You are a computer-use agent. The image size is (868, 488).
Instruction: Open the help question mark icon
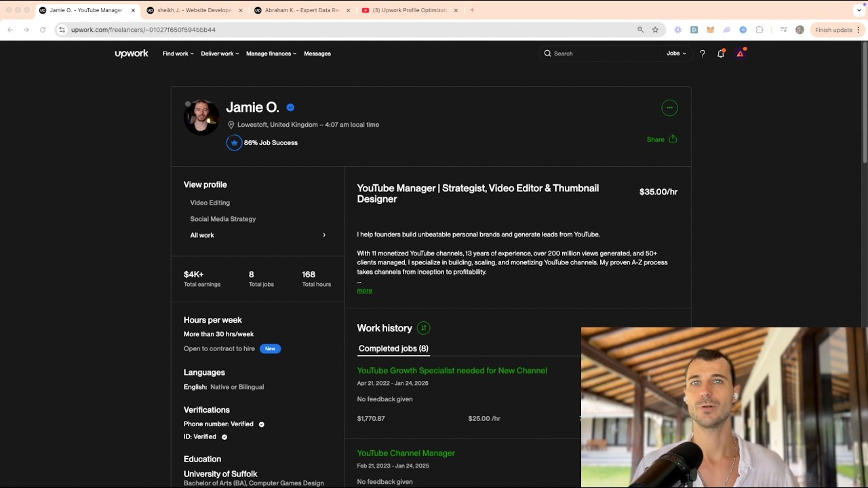click(x=703, y=54)
